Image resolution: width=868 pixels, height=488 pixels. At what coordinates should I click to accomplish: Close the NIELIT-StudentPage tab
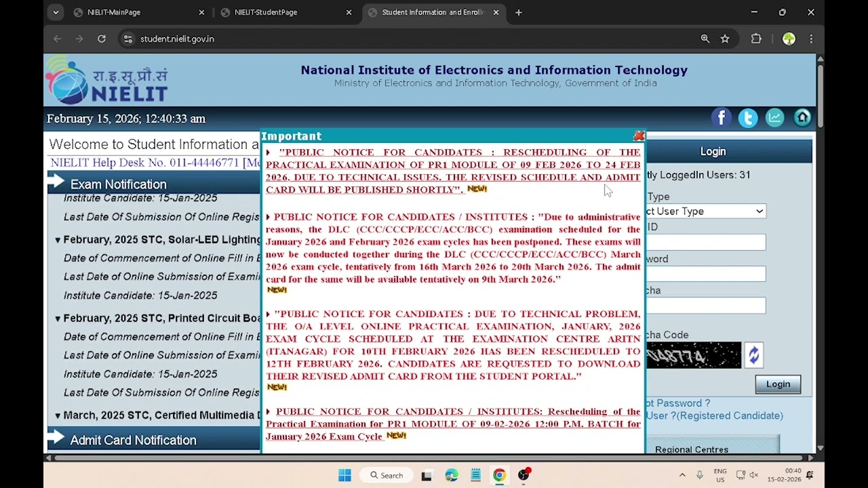click(x=349, y=12)
